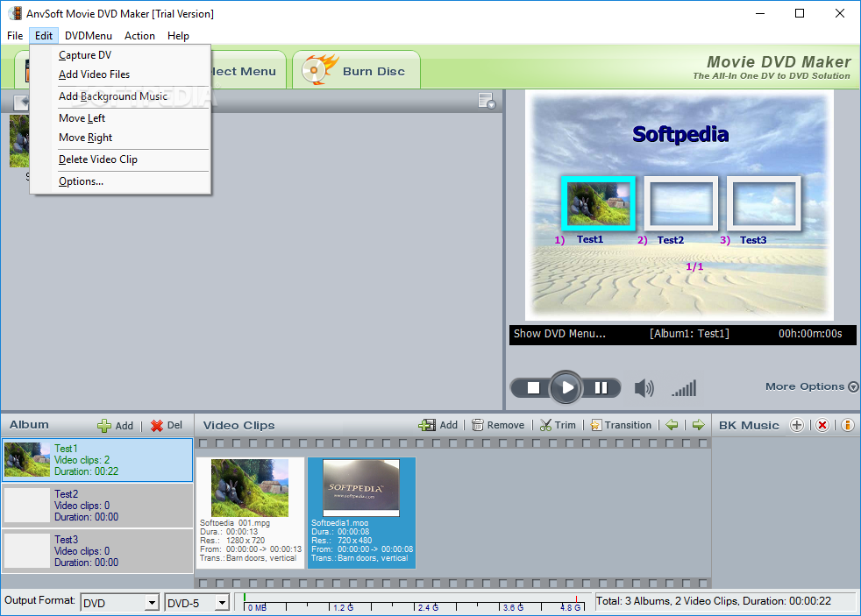
Task: Open BK Music info icon
Action: (847, 425)
